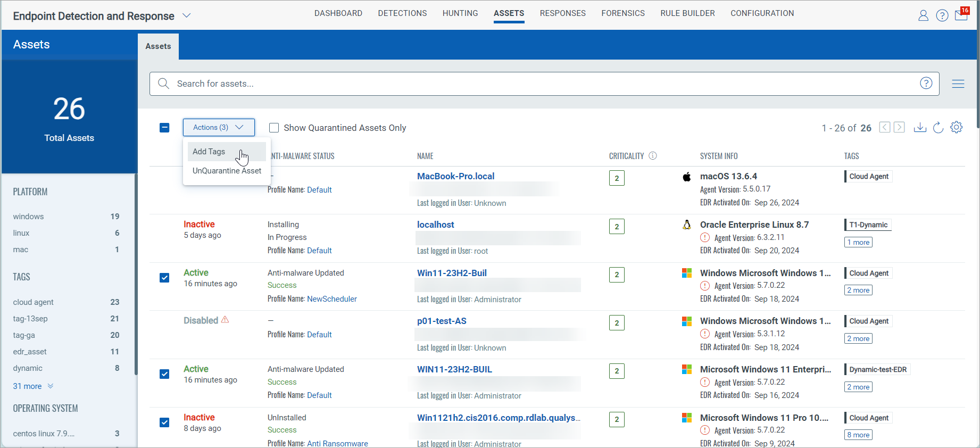Screen dimensions: 980x448
Task: Open the Anti Ransomware profile link
Action: pyautogui.click(x=337, y=443)
